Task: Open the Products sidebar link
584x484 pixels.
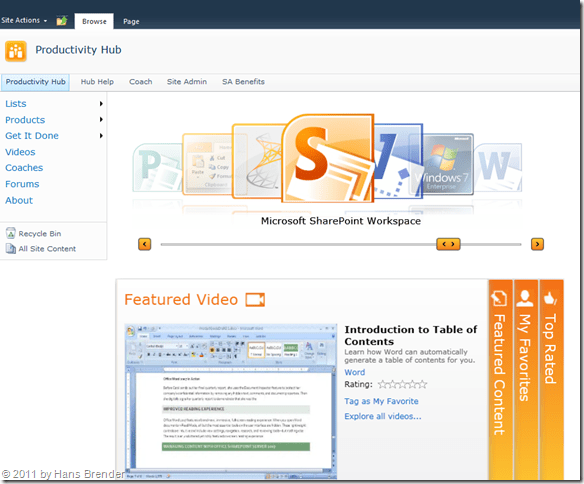Action: [25, 120]
